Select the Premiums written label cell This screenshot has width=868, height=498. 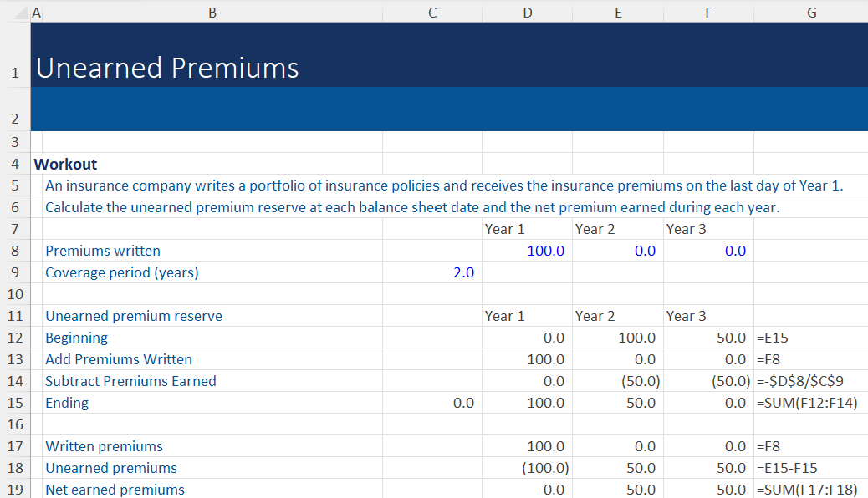click(x=103, y=251)
